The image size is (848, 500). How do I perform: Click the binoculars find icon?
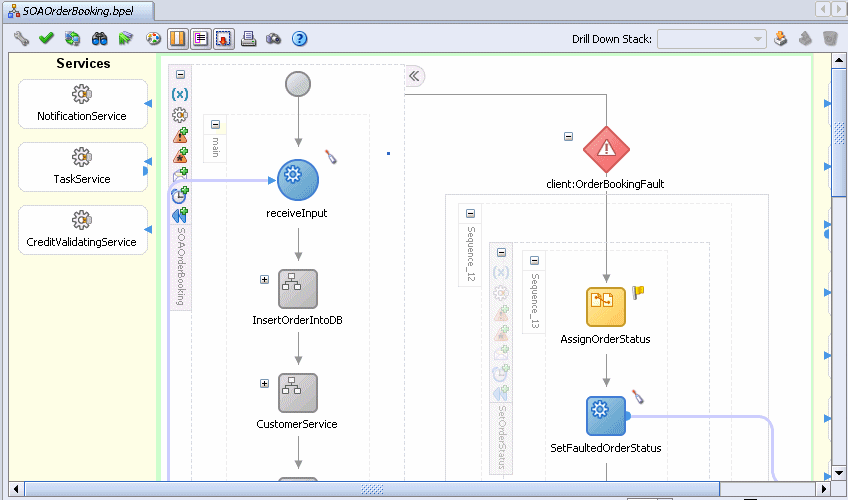coord(100,38)
